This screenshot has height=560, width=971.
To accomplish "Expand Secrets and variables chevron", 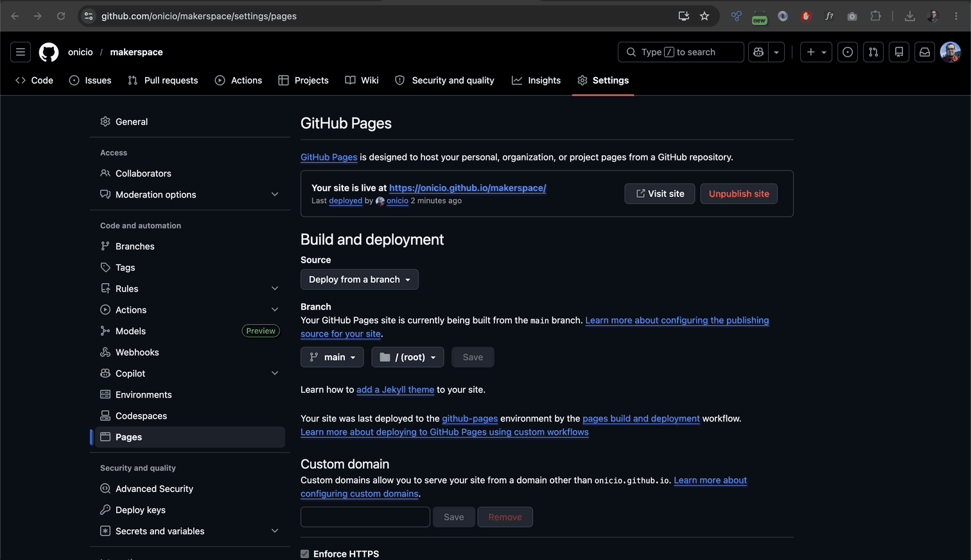I will tap(275, 531).
